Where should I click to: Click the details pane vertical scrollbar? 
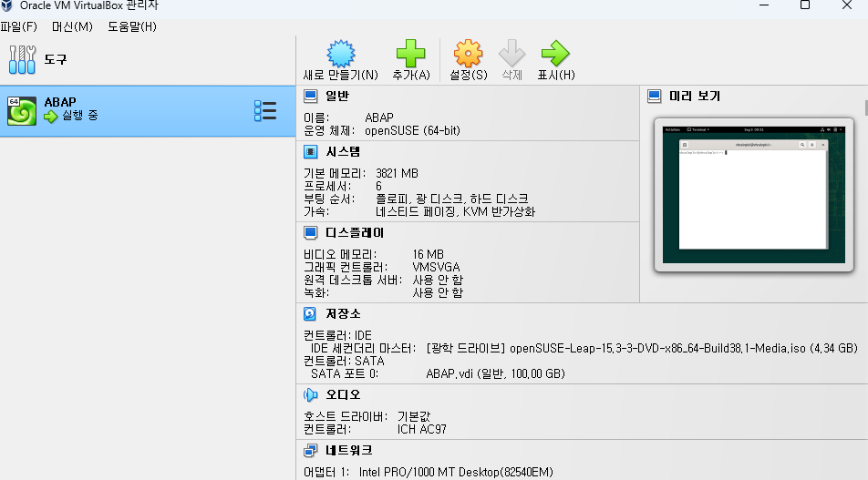click(865, 108)
